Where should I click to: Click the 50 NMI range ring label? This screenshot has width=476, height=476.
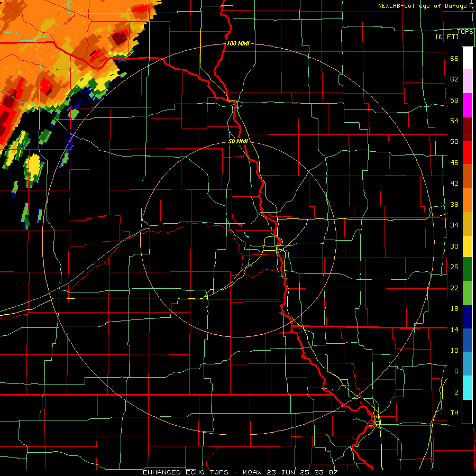click(x=238, y=141)
